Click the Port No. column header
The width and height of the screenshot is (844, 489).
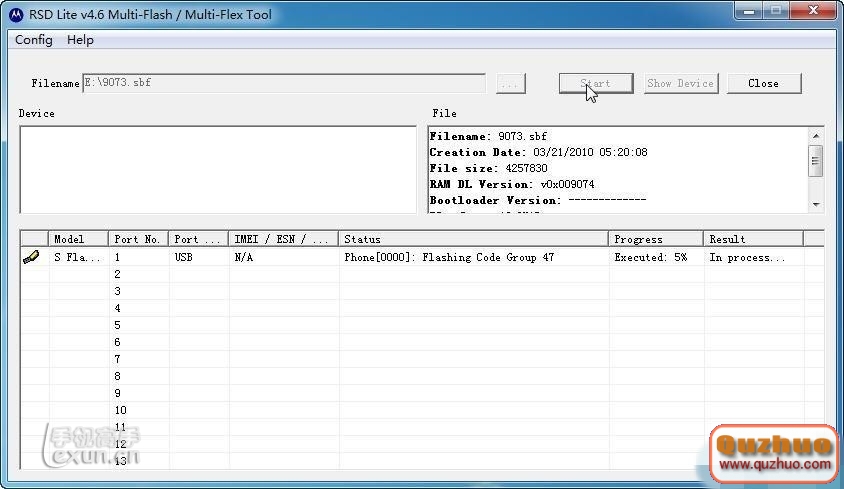pos(139,239)
